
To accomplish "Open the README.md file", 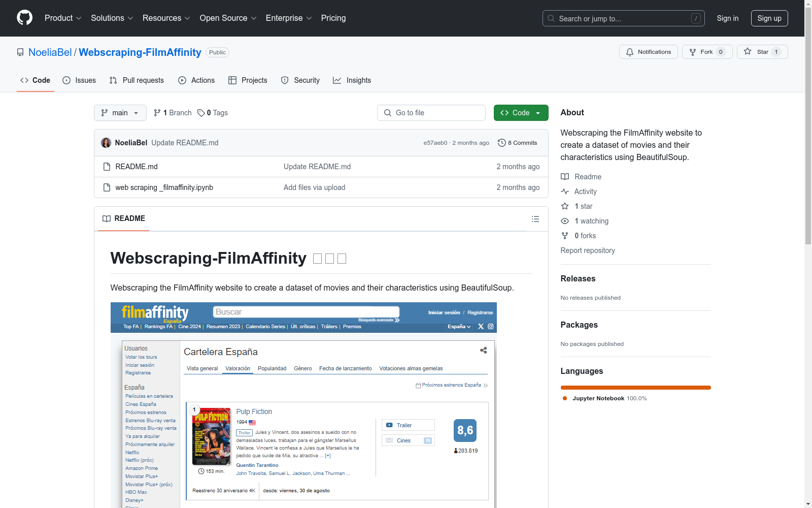I will [137, 167].
